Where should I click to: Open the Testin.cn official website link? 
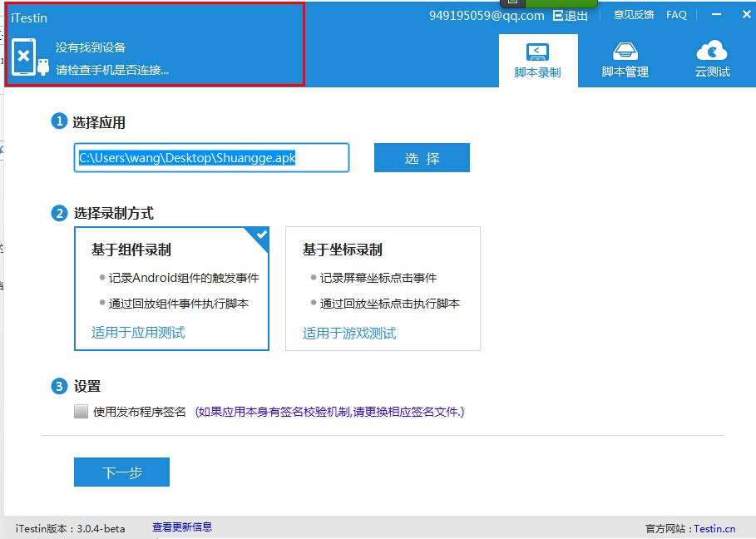click(x=715, y=528)
